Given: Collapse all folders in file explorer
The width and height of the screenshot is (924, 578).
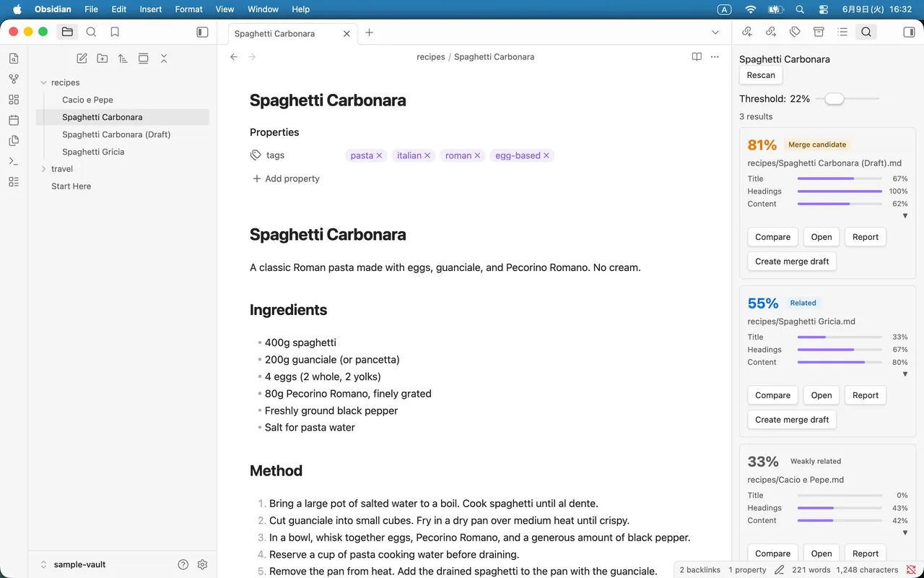Looking at the screenshot, I should point(164,59).
